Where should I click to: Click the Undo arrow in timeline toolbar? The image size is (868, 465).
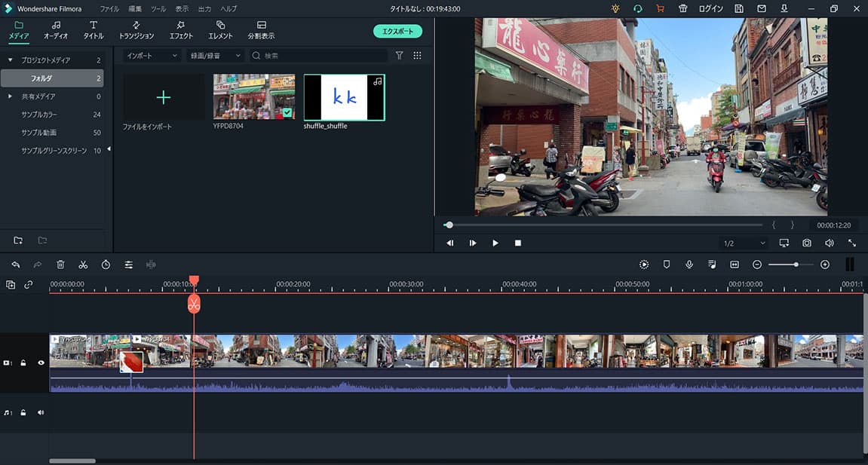pyautogui.click(x=16, y=265)
